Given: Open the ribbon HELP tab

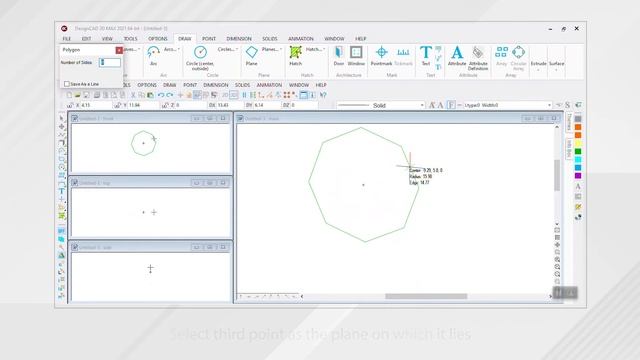Looking at the screenshot, I should 360,39.
